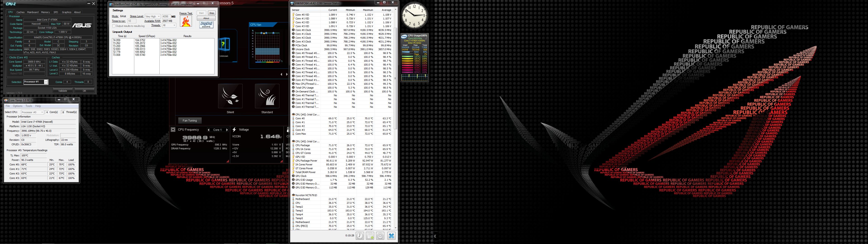The image size is (868, 244).
Task: Toggle Output results to results.log checkbox
Action: 114,26
